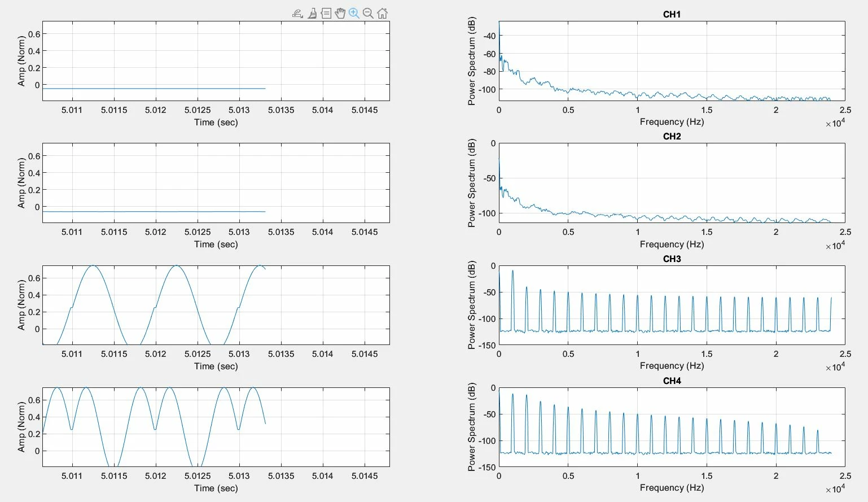The image size is (868, 502).
Task: Click the Frequency (Hz) label below CH4 plot
Action: [672, 487]
